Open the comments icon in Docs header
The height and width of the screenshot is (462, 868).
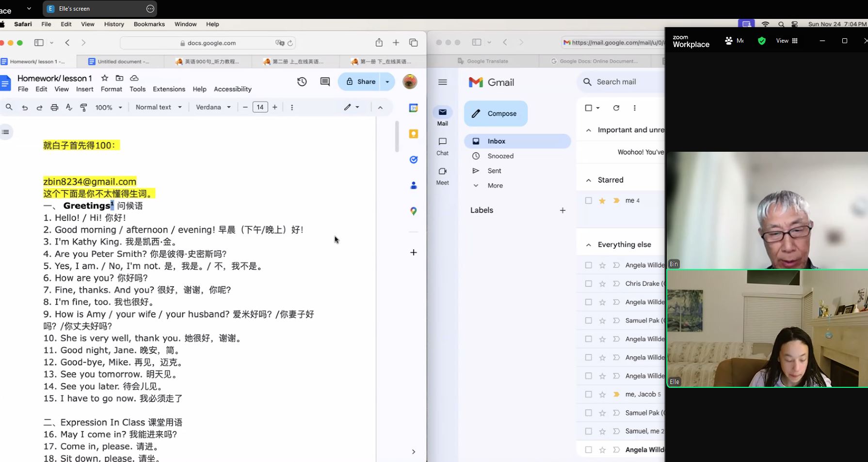coord(325,82)
